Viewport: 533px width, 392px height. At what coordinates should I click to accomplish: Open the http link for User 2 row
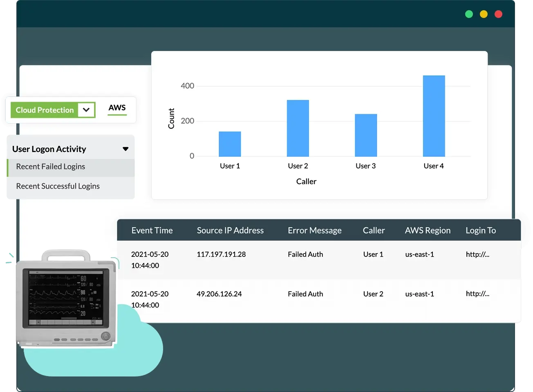pos(477,294)
